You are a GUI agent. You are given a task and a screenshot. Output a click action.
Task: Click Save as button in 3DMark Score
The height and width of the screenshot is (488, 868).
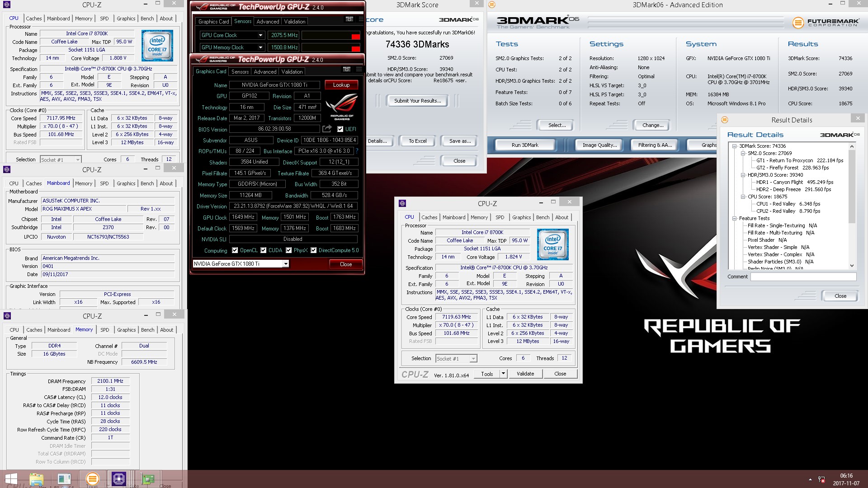pos(460,141)
